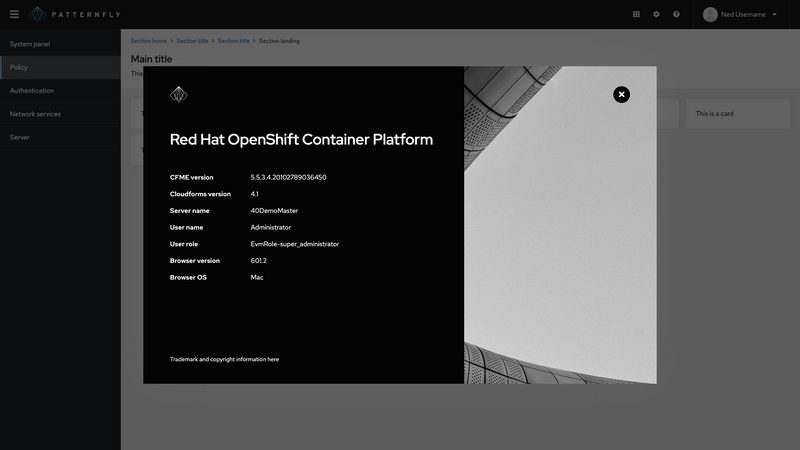
Task: Open the settings gear icon
Action: [x=656, y=14]
